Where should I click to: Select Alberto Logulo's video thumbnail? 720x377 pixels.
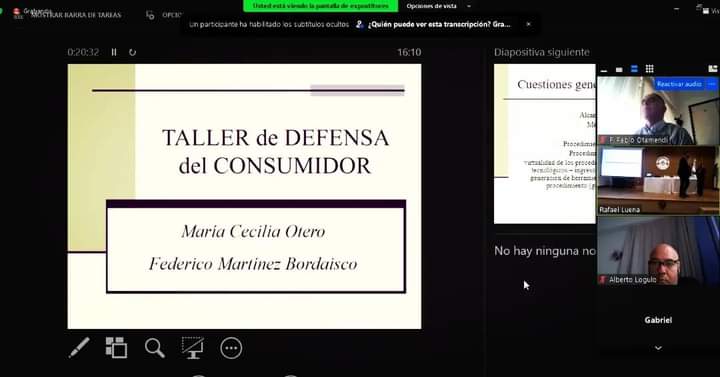pyautogui.click(x=658, y=251)
